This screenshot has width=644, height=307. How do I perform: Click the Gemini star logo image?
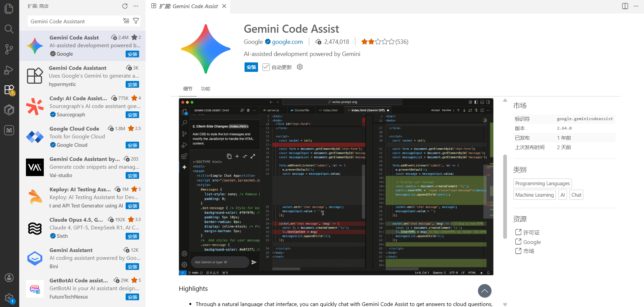pyautogui.click(x=205, y=49)
